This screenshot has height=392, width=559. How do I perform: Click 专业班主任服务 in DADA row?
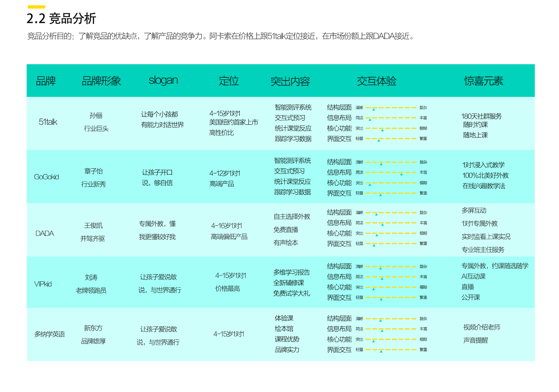[x=483, y=250]
